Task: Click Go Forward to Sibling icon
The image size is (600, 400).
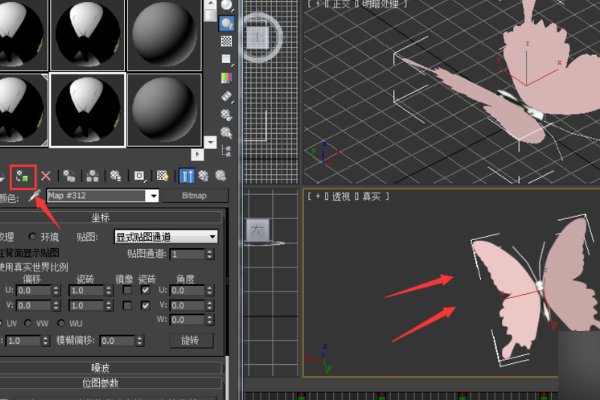Action: pos(221,176)
